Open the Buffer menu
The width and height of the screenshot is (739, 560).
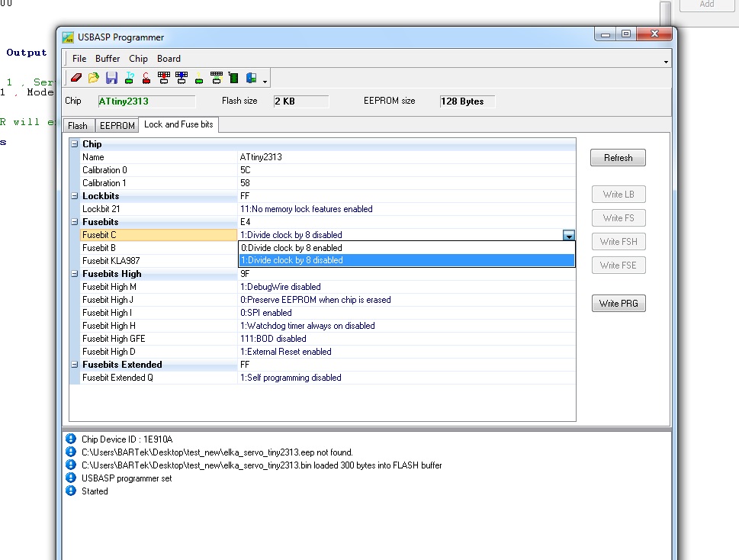(x=108, y=59)
